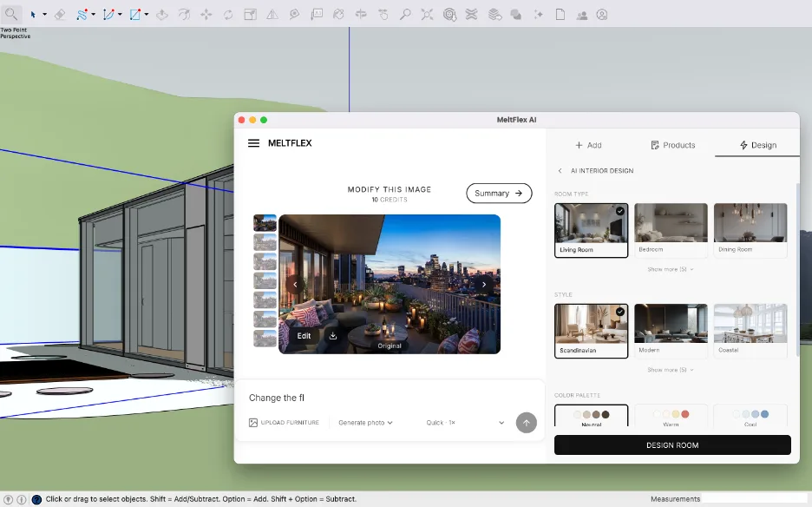Image resolution: width=812 pixels, height=507 pixels.
Task: Select Scandinavian style card
Action: coord(591,331)
